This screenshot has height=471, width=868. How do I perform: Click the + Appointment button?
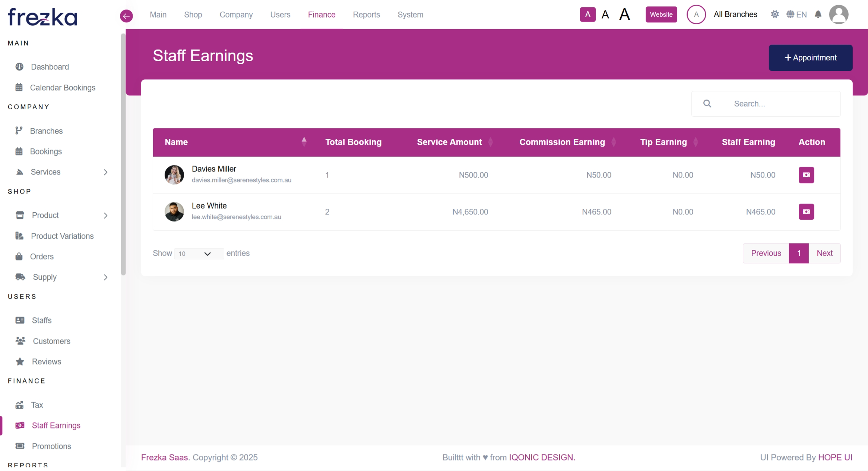click(x=810, y=58)
